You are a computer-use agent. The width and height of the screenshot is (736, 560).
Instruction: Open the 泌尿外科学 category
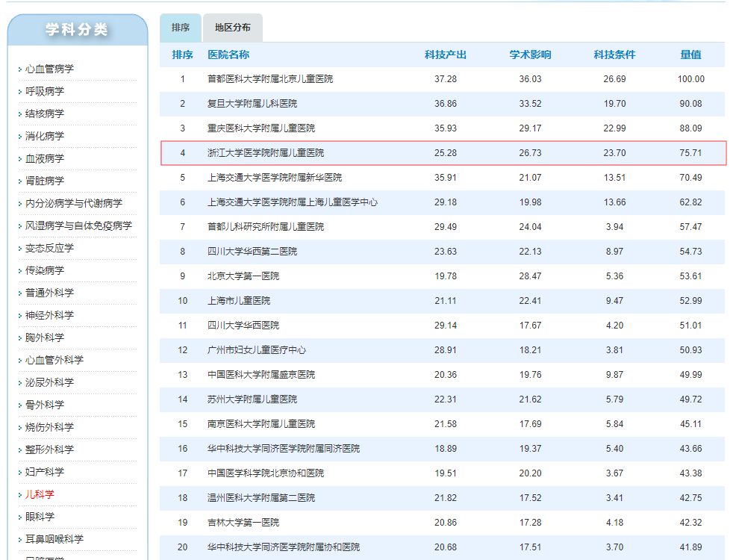[x=49, y=382]
